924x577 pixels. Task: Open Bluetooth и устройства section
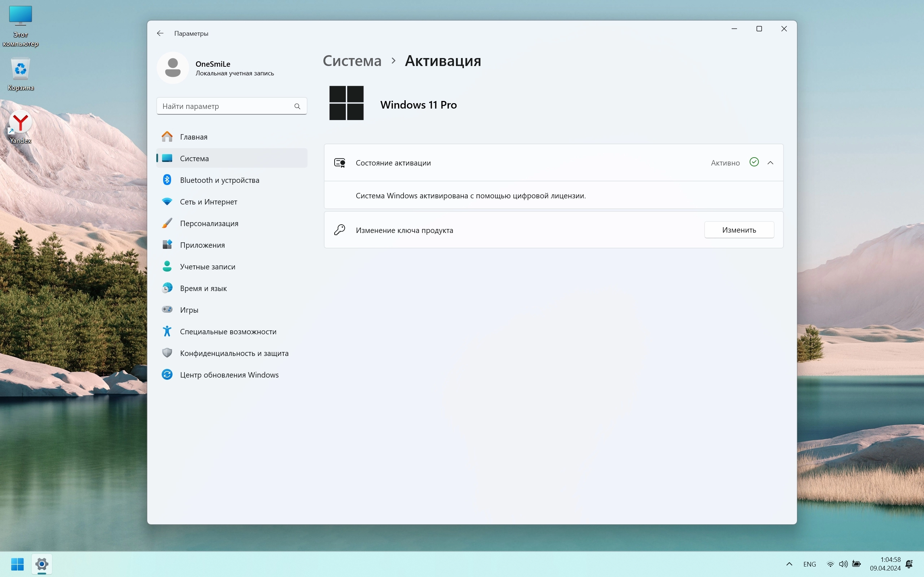point(219,180)
